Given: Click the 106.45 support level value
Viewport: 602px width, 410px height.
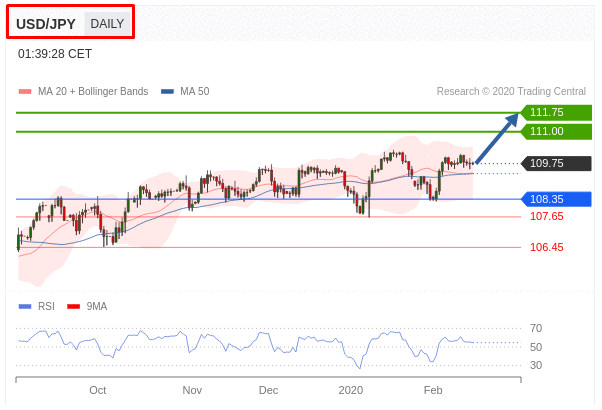Looking at the screenshot, I should pyautogui.click(x=547, y=247).
